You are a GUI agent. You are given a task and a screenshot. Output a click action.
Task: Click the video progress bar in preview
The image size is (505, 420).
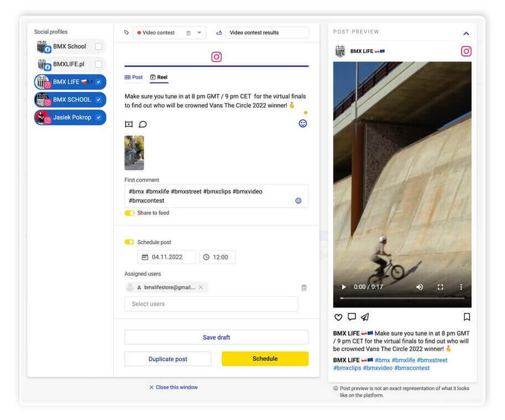click(402, 298)
